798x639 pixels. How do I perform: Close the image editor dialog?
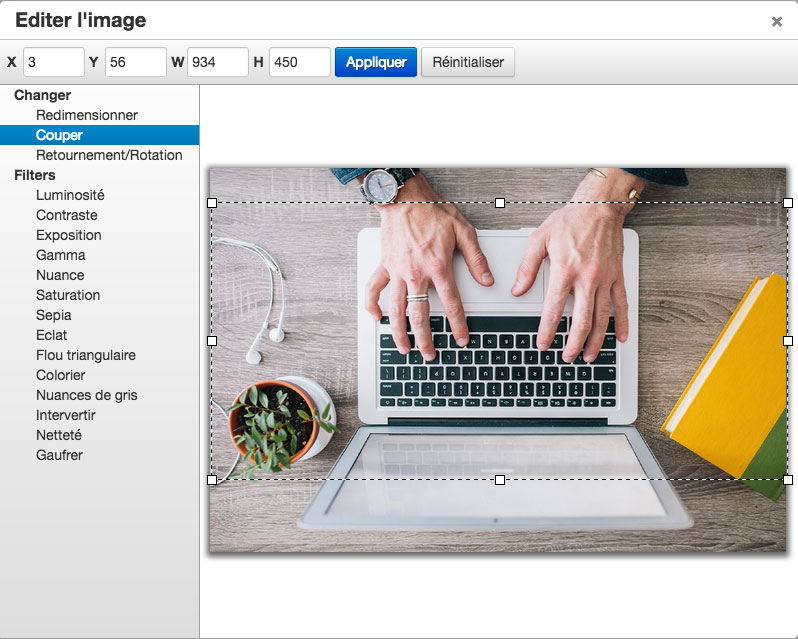click(x=776, y=21)
